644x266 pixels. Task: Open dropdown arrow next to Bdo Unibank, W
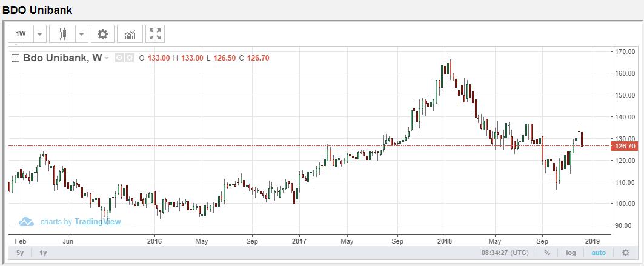click(x=107, y=58)
